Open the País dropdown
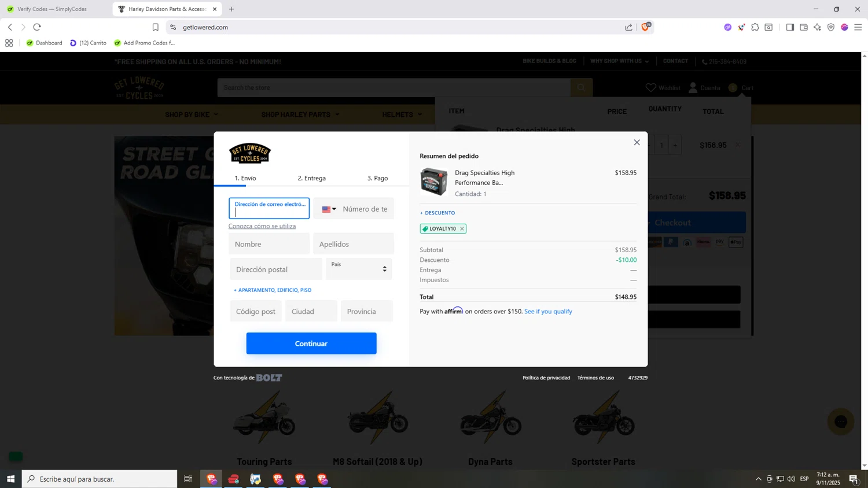 click(359, 269)
